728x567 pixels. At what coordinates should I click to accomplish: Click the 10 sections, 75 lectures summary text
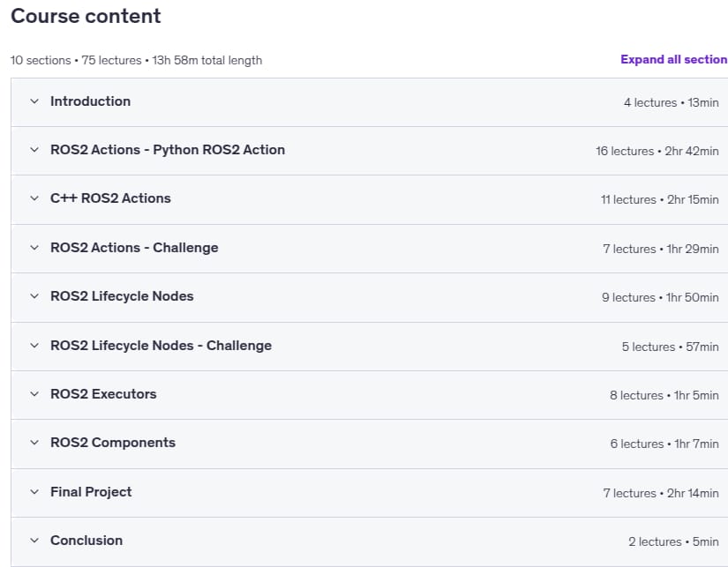click(x=136, y=60)
